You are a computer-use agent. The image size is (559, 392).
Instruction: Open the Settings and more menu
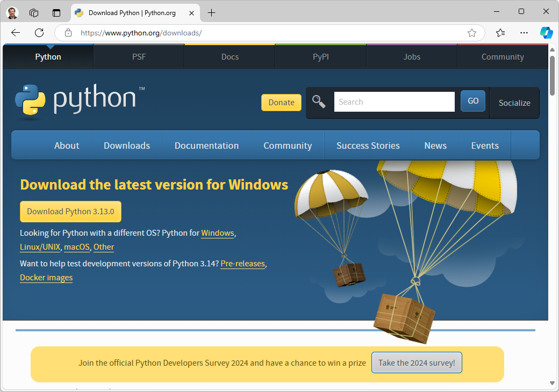(524, 33)
